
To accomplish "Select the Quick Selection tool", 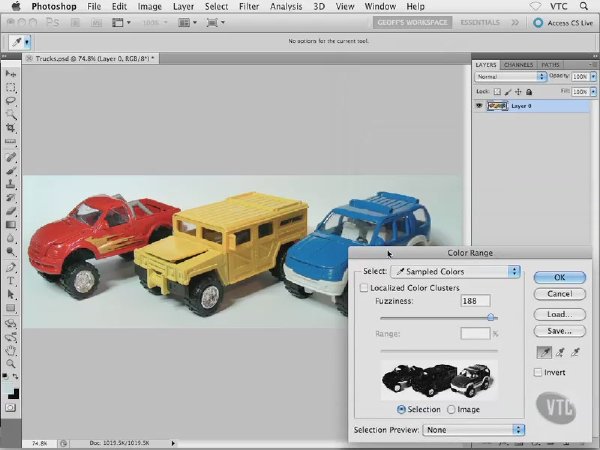I will (x=11, y=114).
